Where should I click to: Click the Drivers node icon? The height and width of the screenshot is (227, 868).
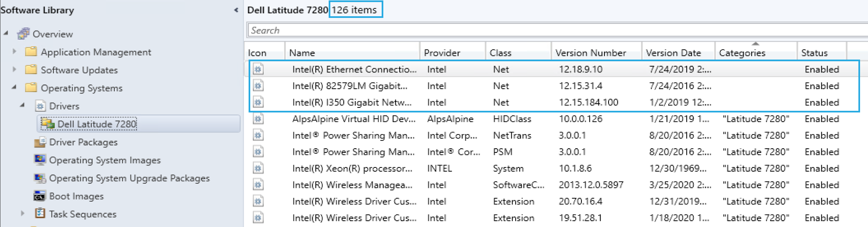tap(40, 106)
